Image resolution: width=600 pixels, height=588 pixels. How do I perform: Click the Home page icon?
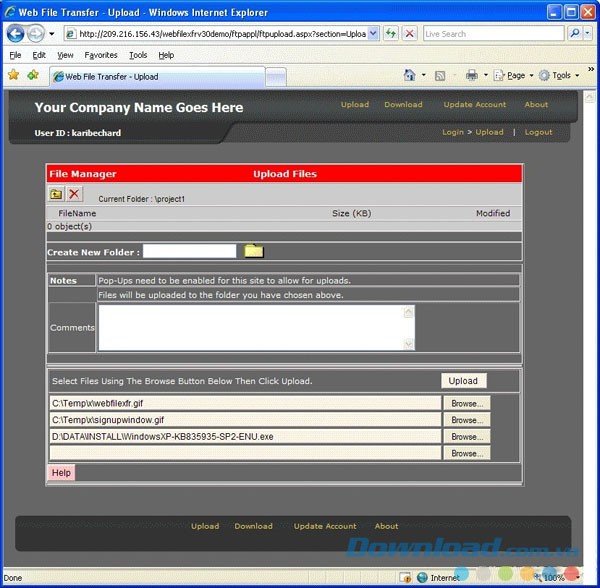click(x=409, y=75)
